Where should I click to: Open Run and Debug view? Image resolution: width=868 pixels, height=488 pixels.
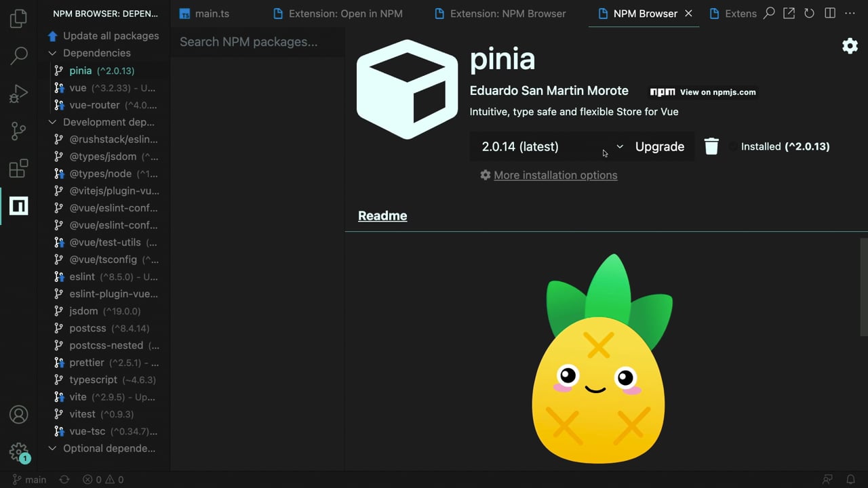click(x=19, y=94)
